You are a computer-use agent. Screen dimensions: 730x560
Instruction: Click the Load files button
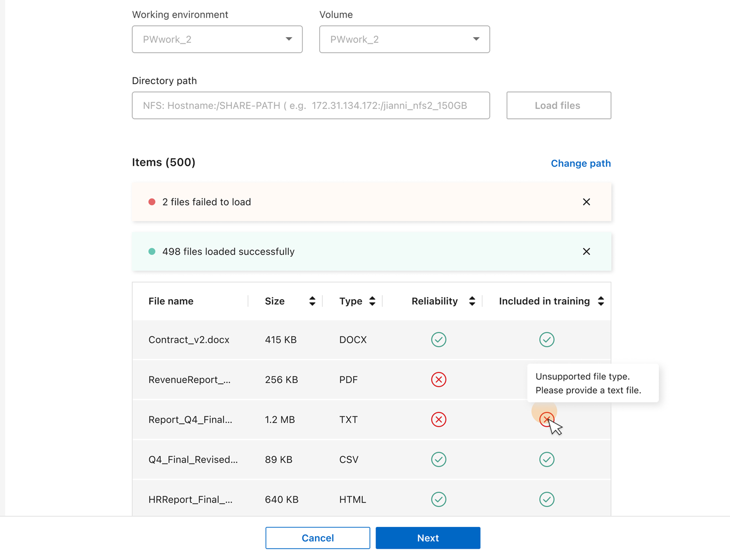[x=558, y=105]
